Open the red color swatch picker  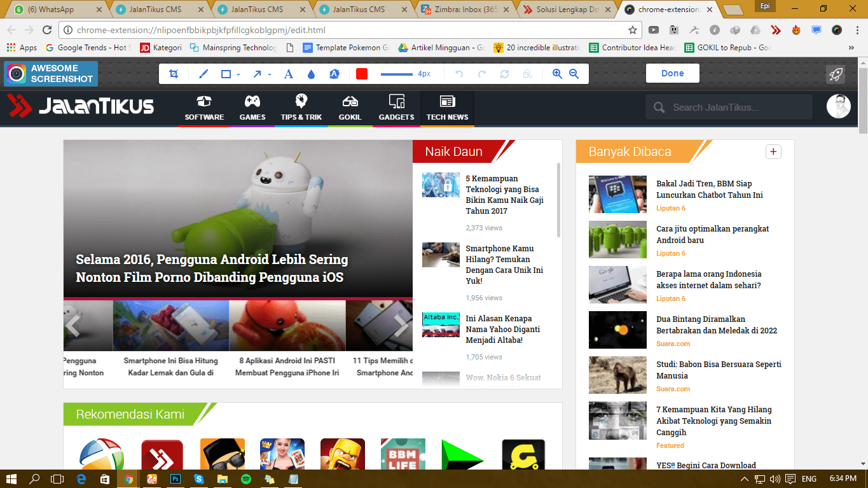click(362, 74)
